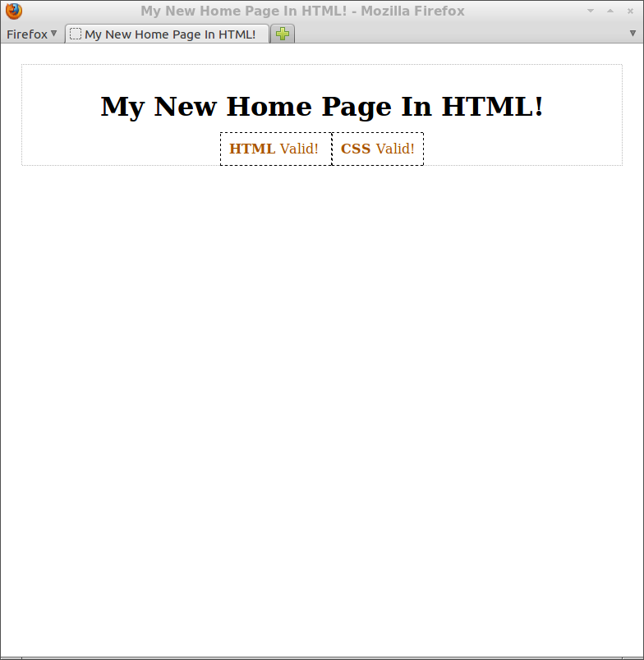Image resolution: width=644 pixels, height=660 pixels.
Task: Click the page favicon on the tab
Action: coord(76,34)
